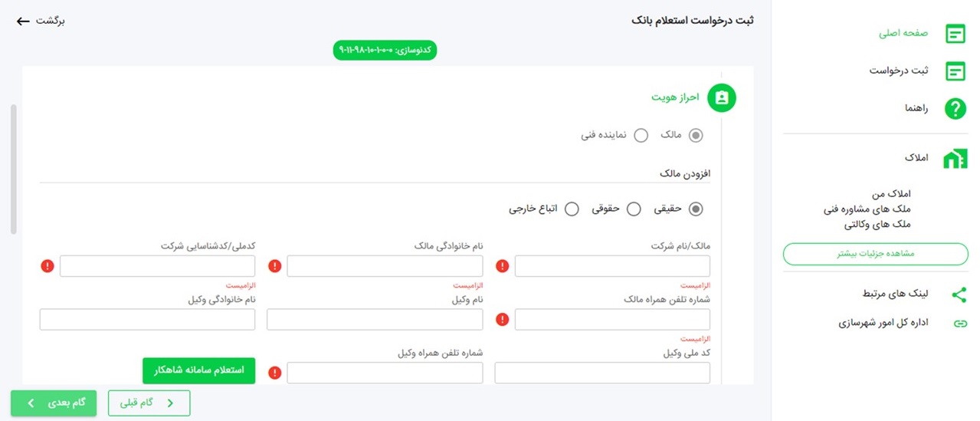Viewport: 980px width, 421px height.
Task: Select the حقوقی radio button
Action: pyautogui.click(x=634, y=209)
